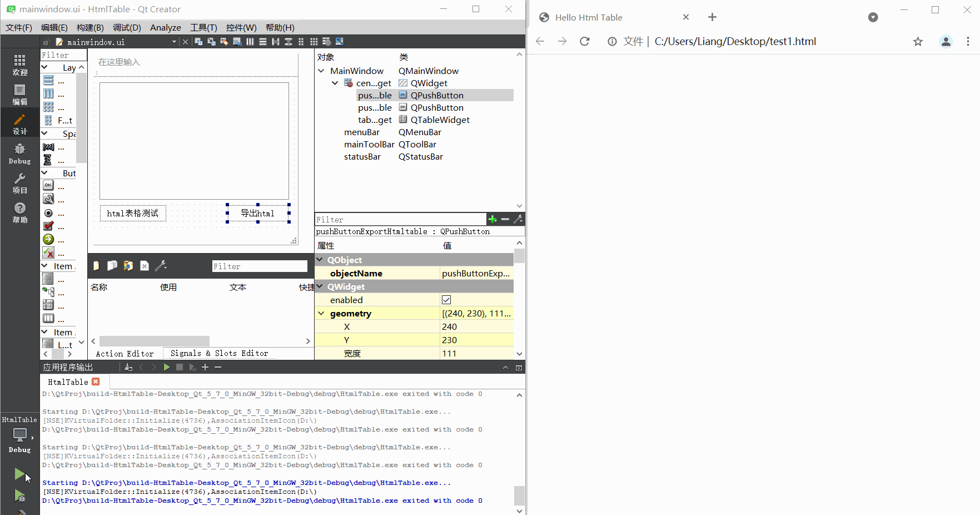Click Paste action icon in Action Editor

pos(128,266)
